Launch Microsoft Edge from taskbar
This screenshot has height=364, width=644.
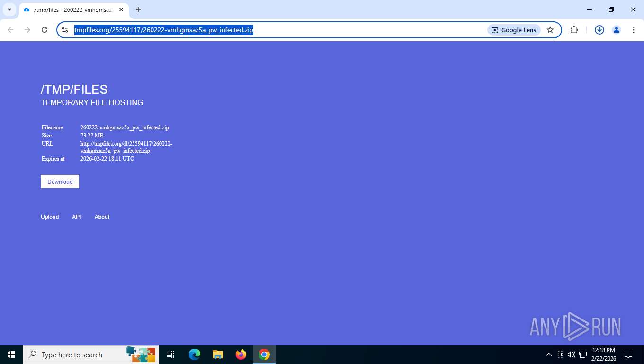(x=194, y=355)
